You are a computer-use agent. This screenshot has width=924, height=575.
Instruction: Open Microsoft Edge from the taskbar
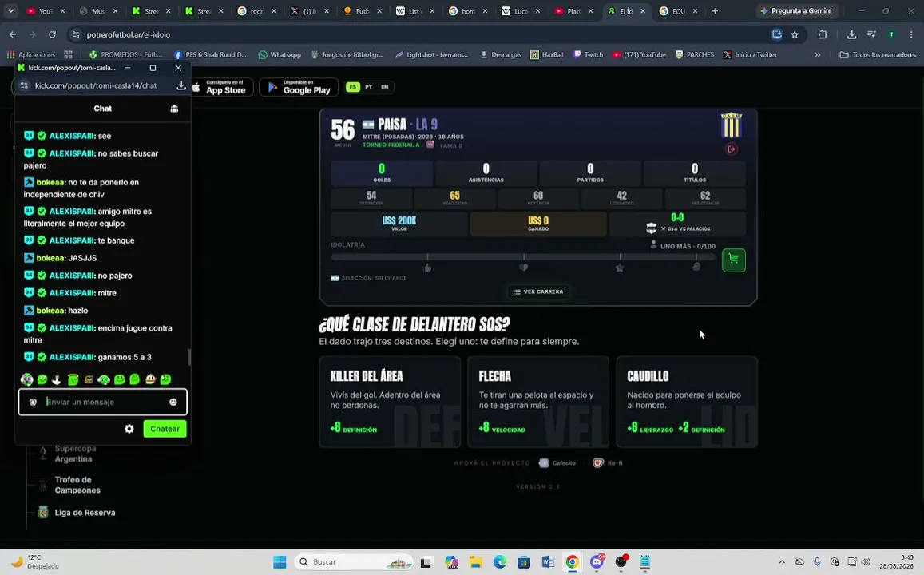500,562
